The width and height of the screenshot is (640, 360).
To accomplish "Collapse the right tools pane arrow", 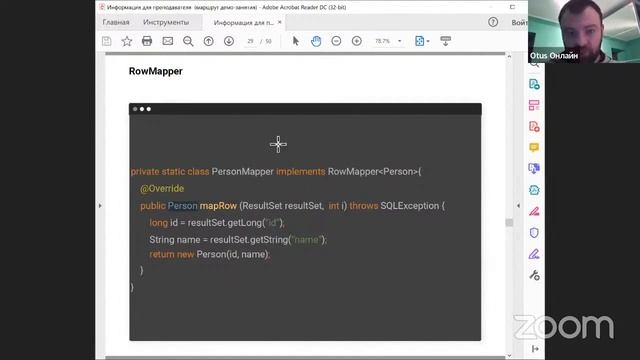I will [535, 349].
